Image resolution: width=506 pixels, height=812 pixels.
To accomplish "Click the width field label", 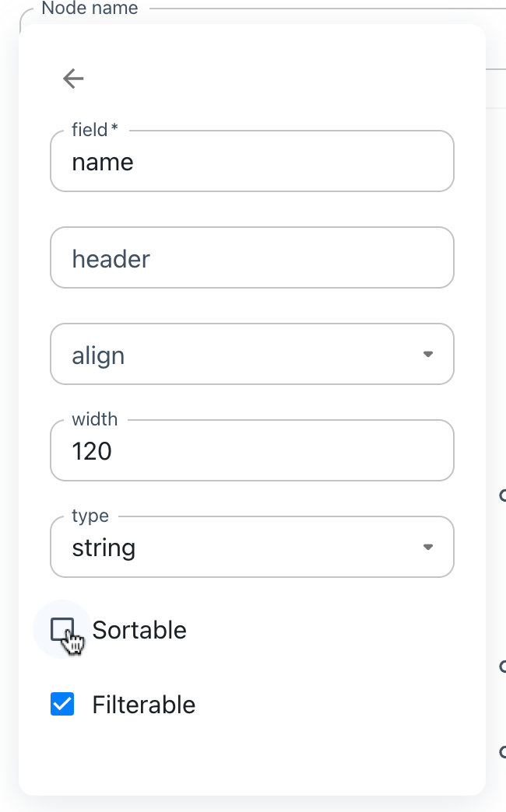I will 95,418.
